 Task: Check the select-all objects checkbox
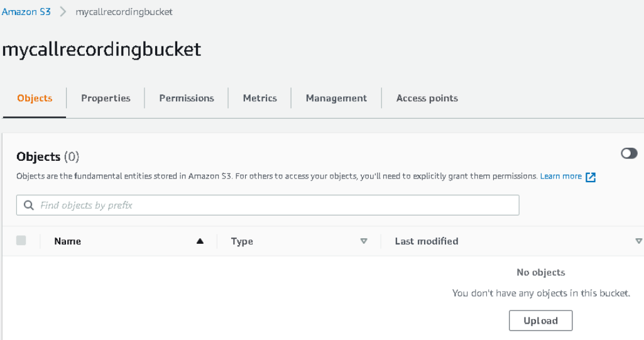pyautogui.click(x=21, y=240)
